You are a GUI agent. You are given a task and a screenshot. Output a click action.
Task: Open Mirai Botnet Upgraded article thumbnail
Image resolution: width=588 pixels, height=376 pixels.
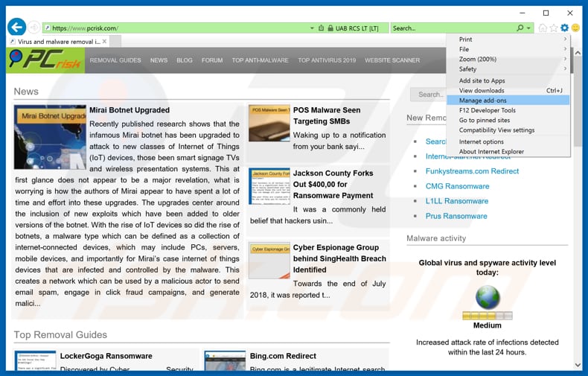[50, 137]
